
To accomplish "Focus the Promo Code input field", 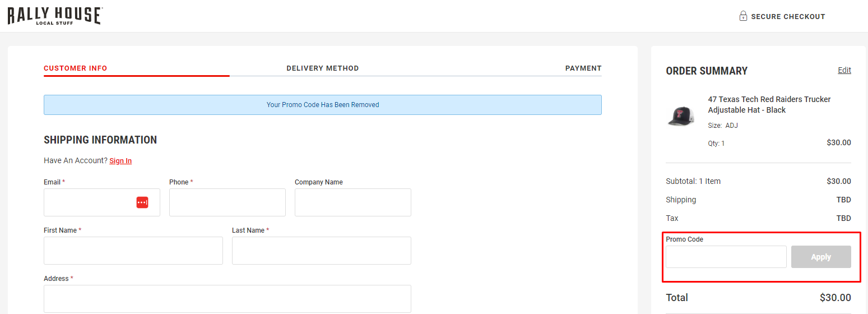I will (x=726, y=257).
